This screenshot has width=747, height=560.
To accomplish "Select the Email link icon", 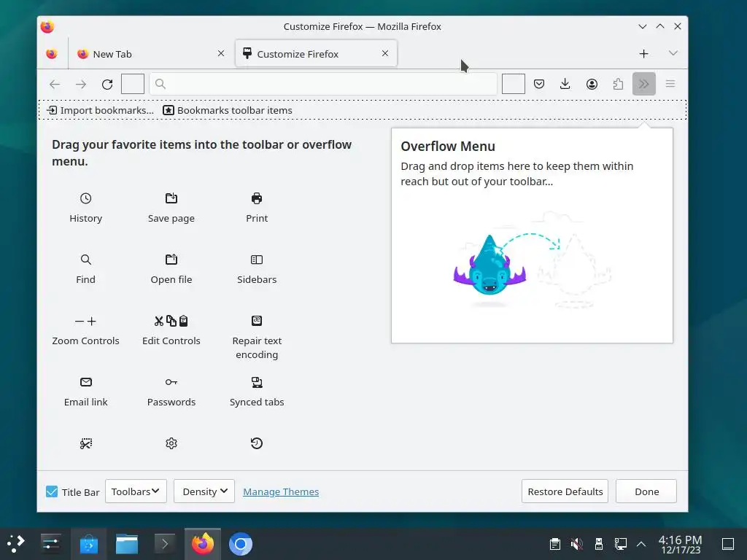I will click(86, 382).
